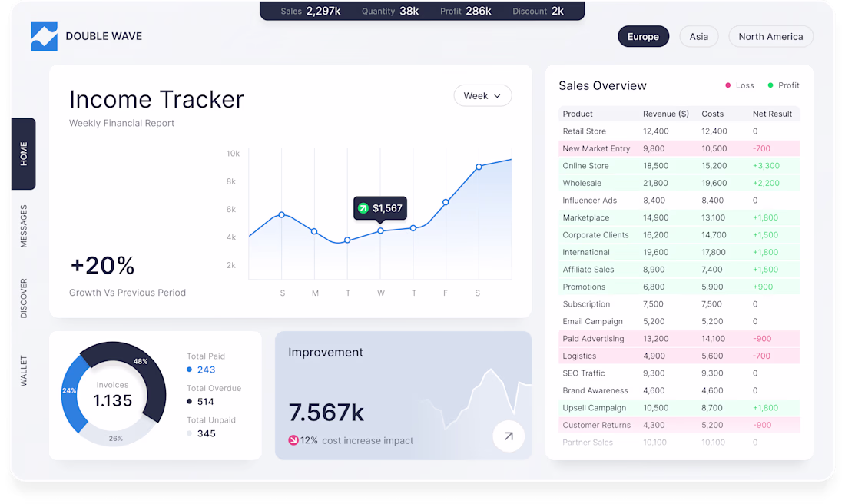
Task: Select the 24% blue donut segment
Action: point(69,391)
